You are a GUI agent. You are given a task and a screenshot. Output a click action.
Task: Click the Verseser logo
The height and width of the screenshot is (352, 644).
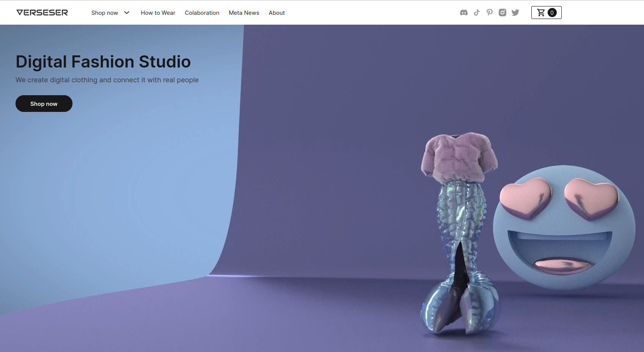pos(42,13)
